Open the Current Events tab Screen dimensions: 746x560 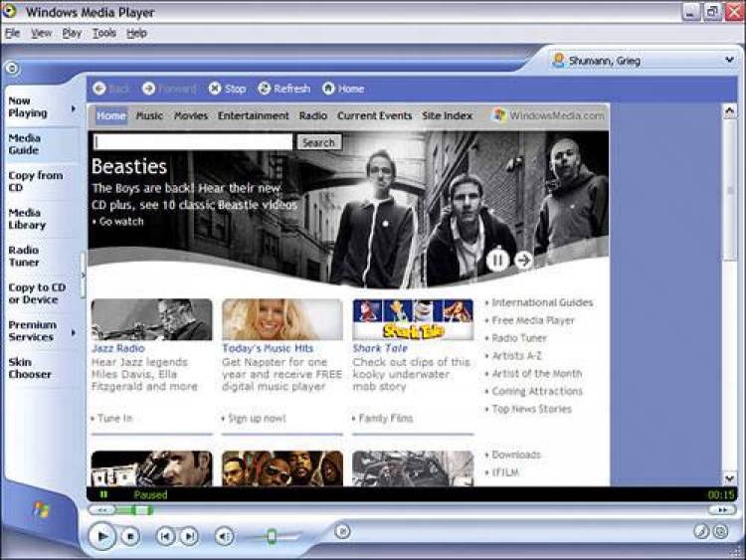pyautogui.click(x=374, y=115)
